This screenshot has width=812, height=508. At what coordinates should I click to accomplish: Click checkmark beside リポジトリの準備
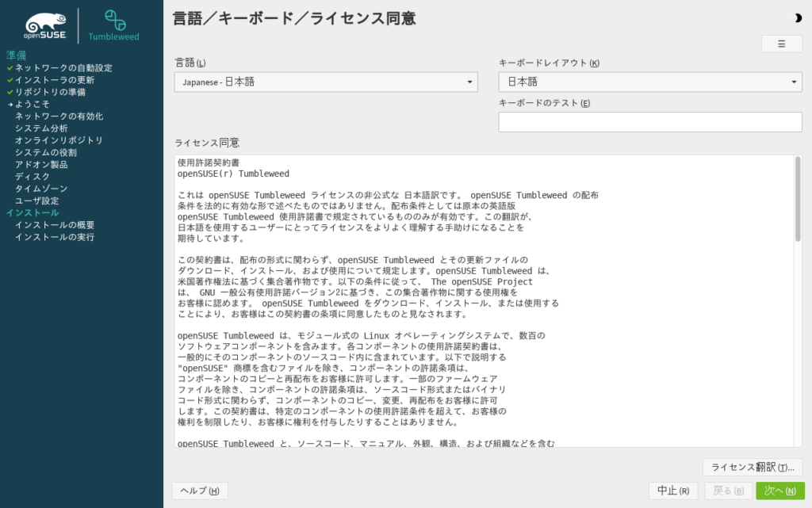click(10, 92)
